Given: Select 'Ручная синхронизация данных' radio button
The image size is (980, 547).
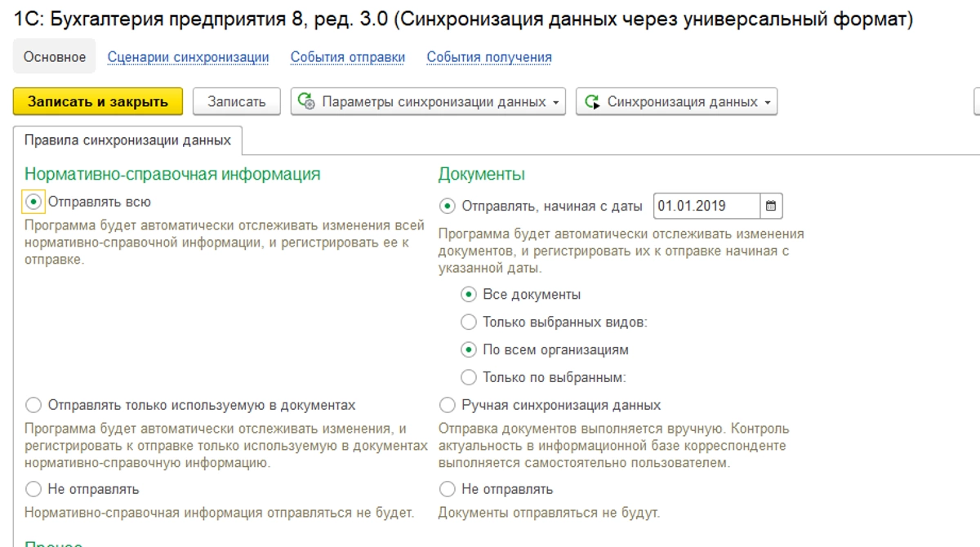Looking at the screenshot, I should (448, 405).
